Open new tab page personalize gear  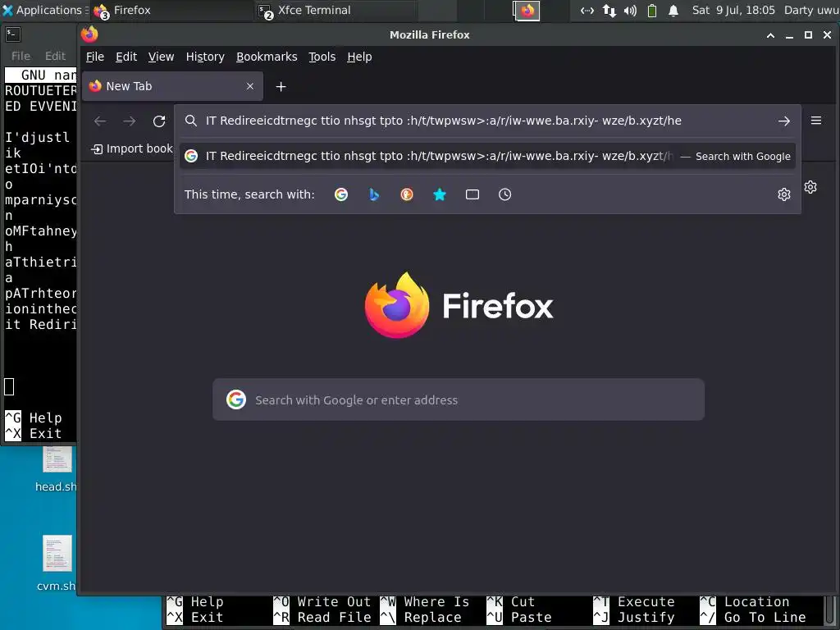tap(810, 187)
